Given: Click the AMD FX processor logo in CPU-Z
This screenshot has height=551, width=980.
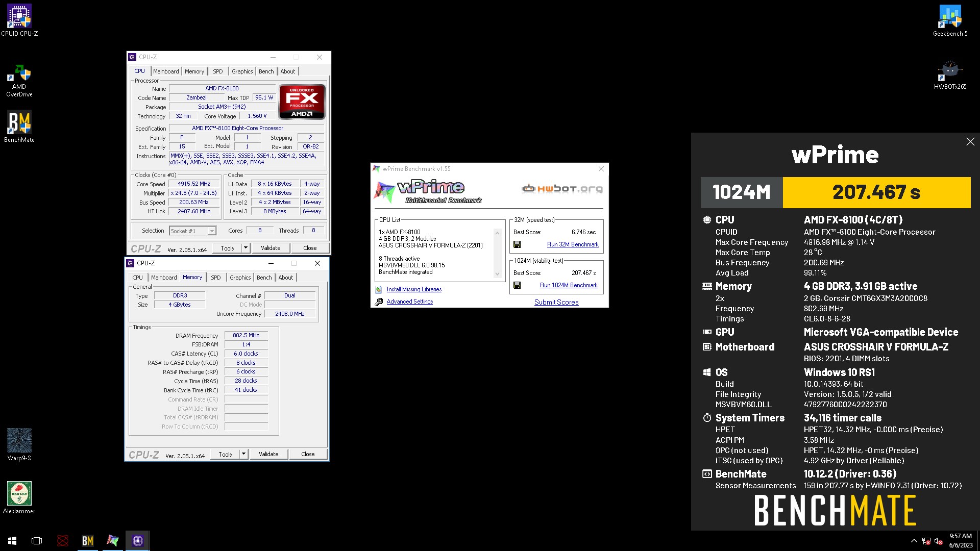Looking at the screenshot, I should 302,102.
